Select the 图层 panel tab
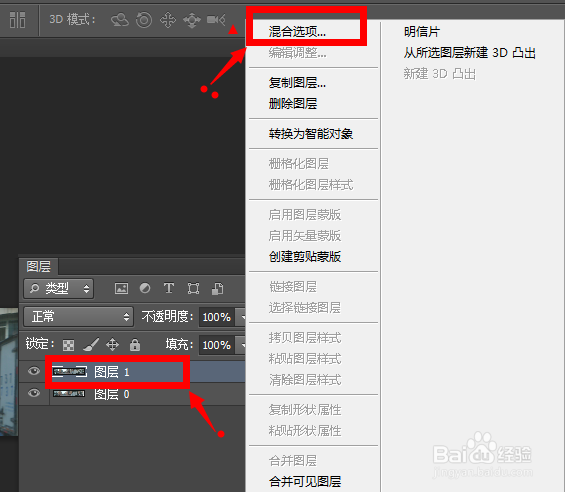 pyautogui.click(x=39, y=267)
